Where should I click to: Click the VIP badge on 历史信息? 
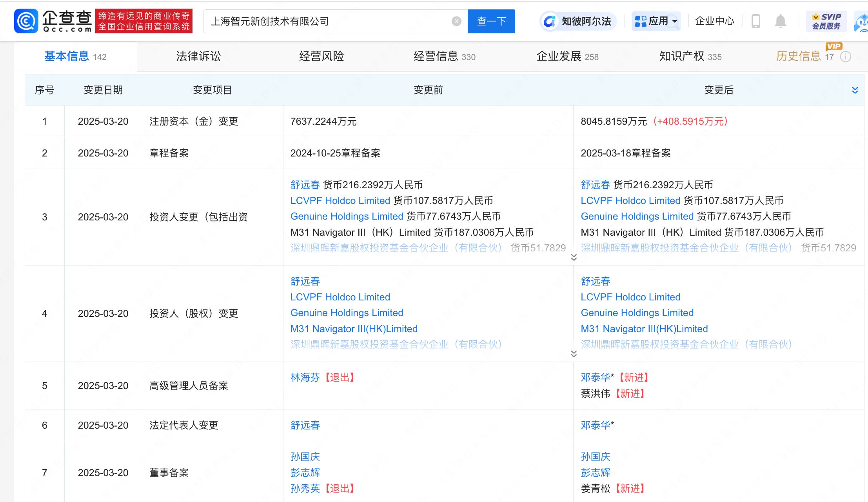[835, 47]
